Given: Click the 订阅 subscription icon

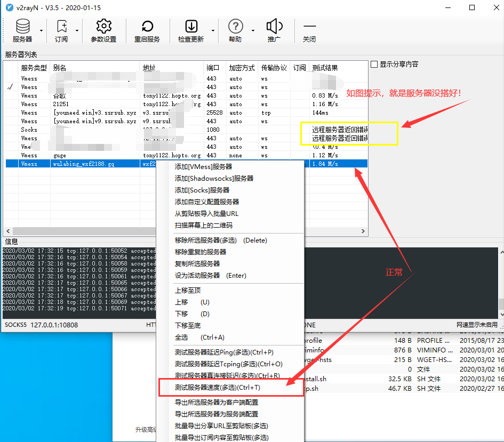Looking at the screenshot, I should click(x=61, y=30).
